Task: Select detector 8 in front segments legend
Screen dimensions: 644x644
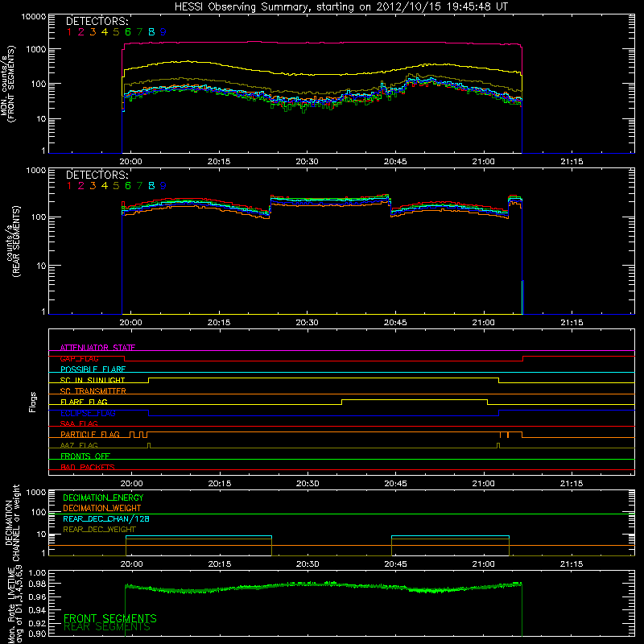Action: [x=151, y=32]
